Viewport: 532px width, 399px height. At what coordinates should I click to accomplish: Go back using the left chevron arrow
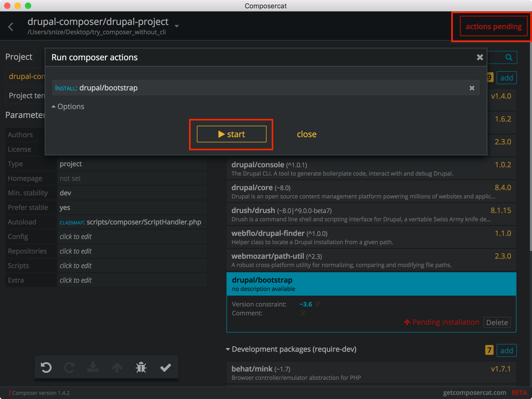(11, 26)
